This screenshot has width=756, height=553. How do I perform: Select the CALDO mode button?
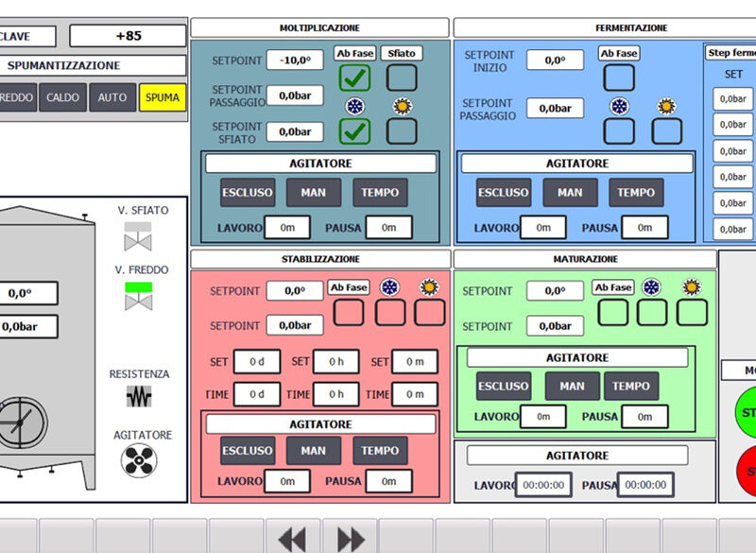click(62, 97)
